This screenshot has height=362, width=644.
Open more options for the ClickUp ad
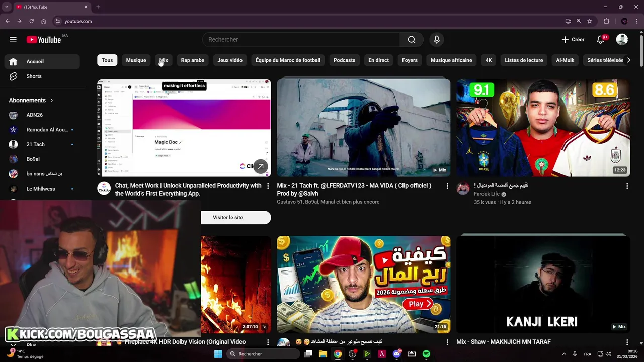(268, 186)
